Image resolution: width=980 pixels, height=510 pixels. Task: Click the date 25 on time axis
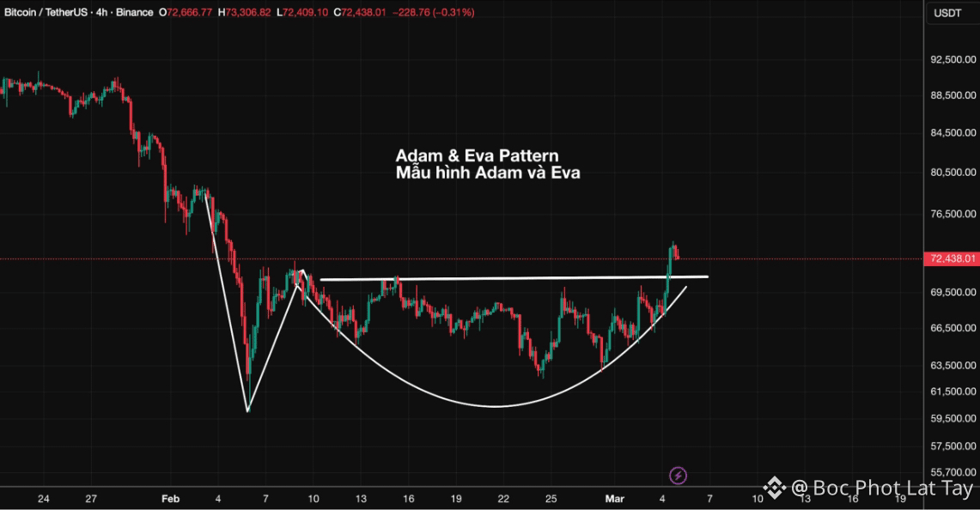click(x=551, y=499)
